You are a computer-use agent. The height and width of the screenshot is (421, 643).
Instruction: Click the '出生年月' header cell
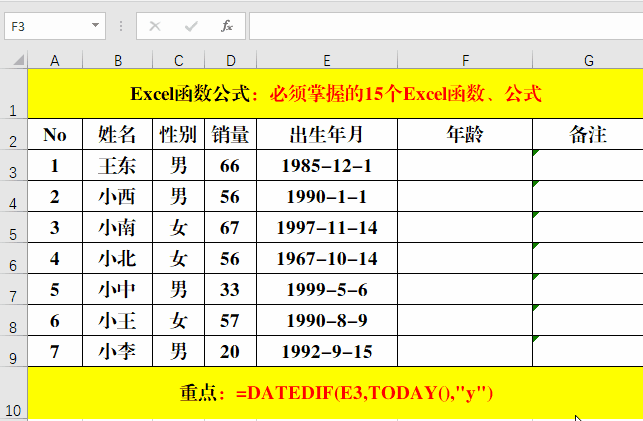tap(327, 134)
